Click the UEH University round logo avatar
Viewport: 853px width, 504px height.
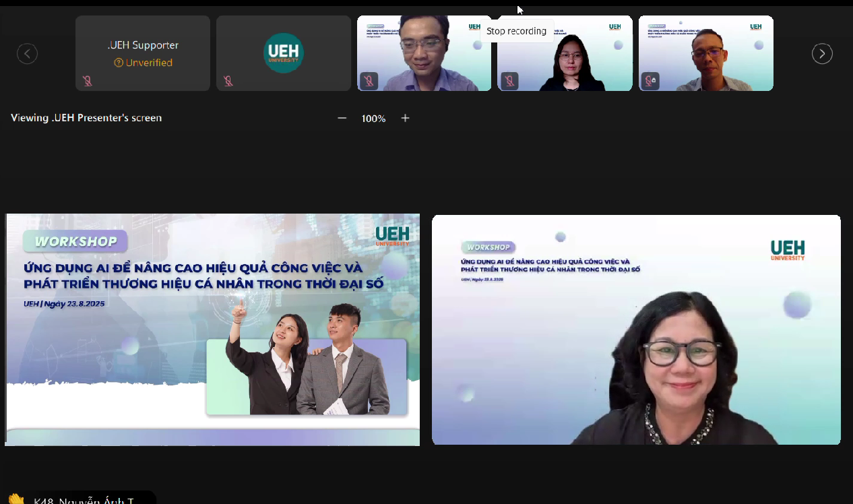coord(283,53)
